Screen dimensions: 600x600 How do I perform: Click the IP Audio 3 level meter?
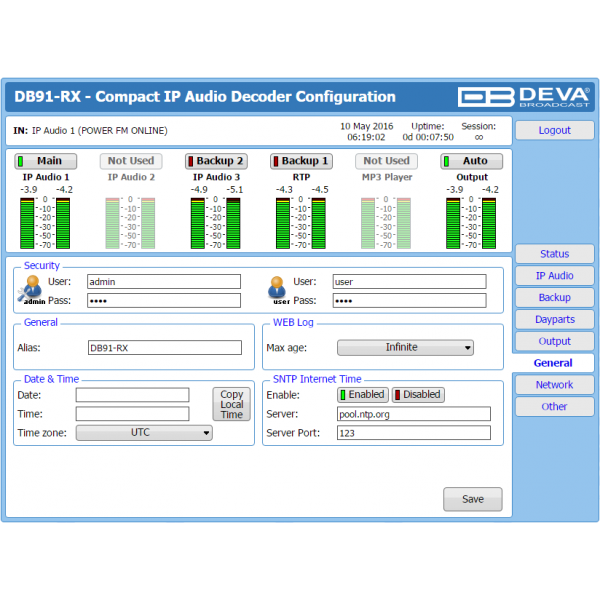click(215, 223)
